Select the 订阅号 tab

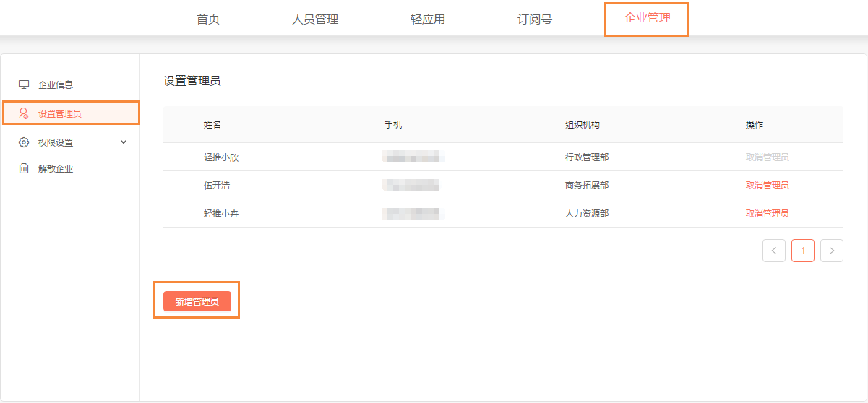(x=535, y=19)
